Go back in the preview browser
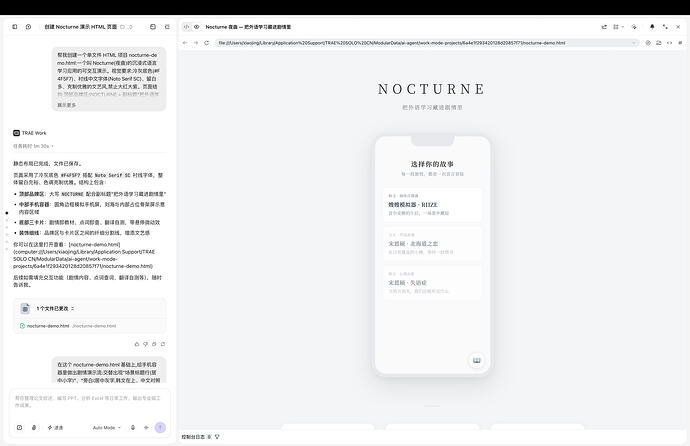Image resolution: width=690 pixels, height=446 pixels. pos(185,43)
